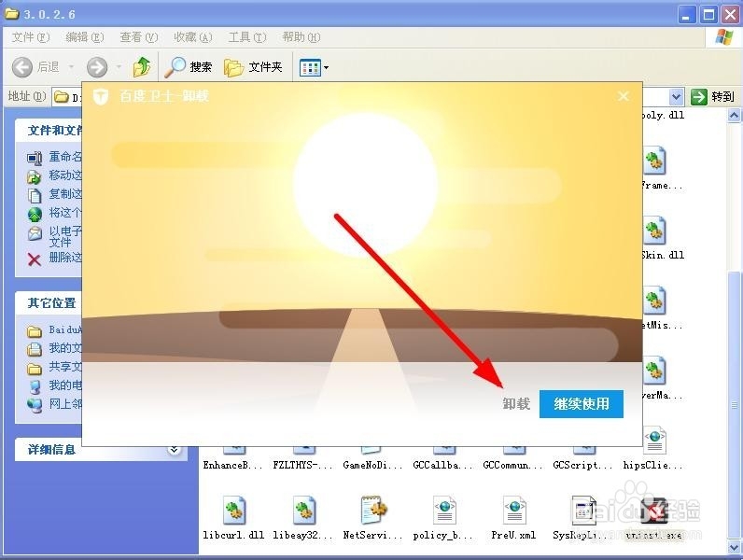Open the 收藏(A) menu

tap(193, 37)
